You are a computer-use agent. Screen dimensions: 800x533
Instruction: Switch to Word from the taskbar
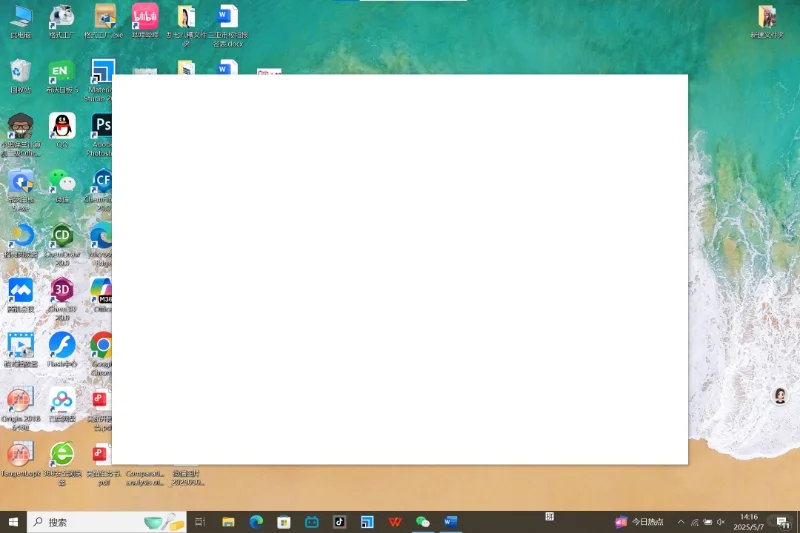pyautogui.click(x=451, y=522)
